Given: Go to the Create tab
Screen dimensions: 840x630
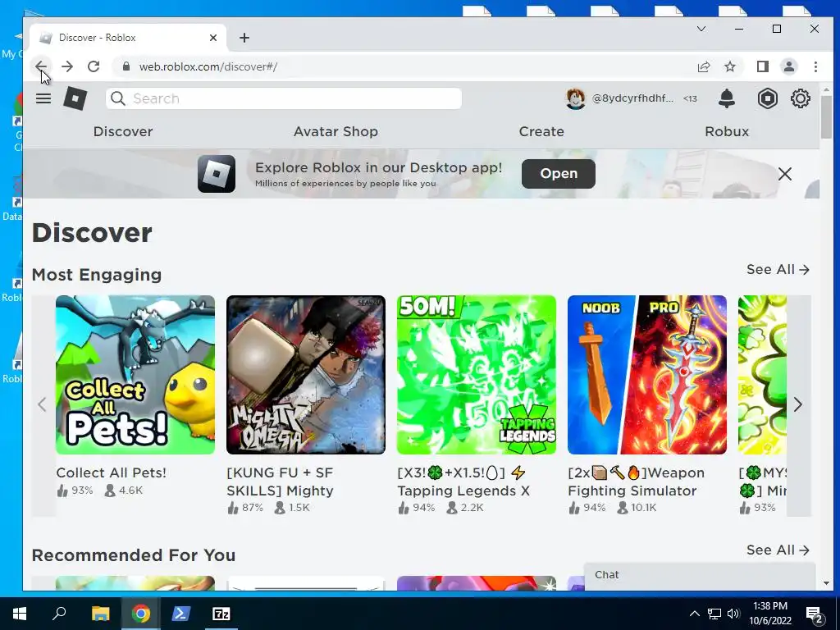Looking at the screenshot, I should click(x=541, y=131).
